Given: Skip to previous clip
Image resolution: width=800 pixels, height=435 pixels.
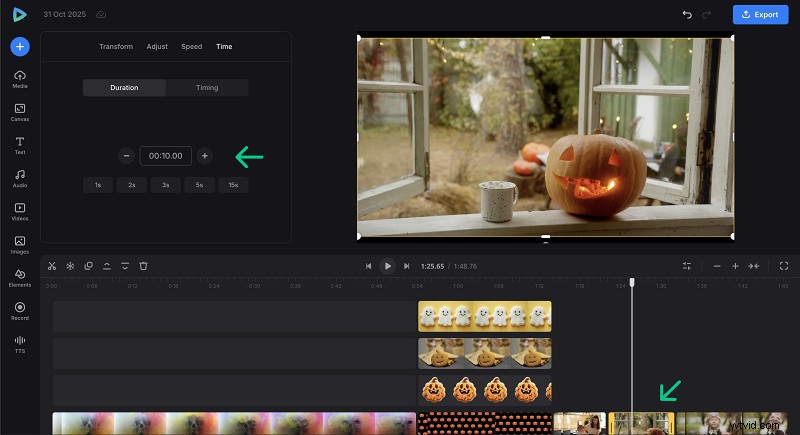Looking at the screenshot, I should tap(368, 266).
